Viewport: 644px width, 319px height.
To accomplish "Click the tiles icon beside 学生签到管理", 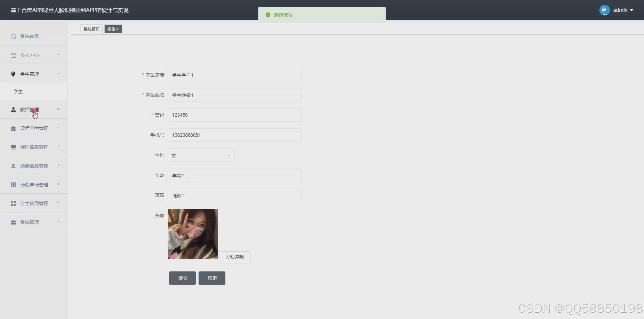I will click(x=13, y=203).
